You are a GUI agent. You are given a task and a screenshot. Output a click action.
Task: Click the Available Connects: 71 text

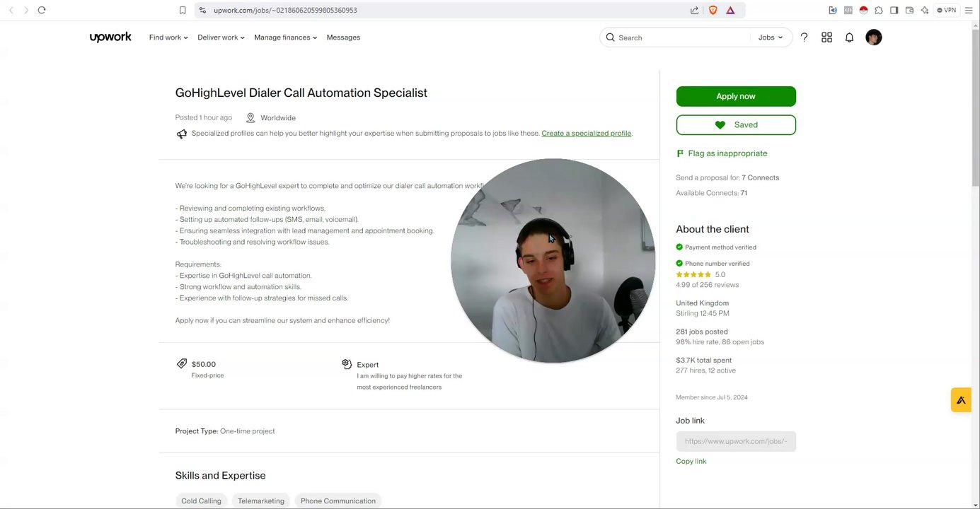tap(712, 193)
